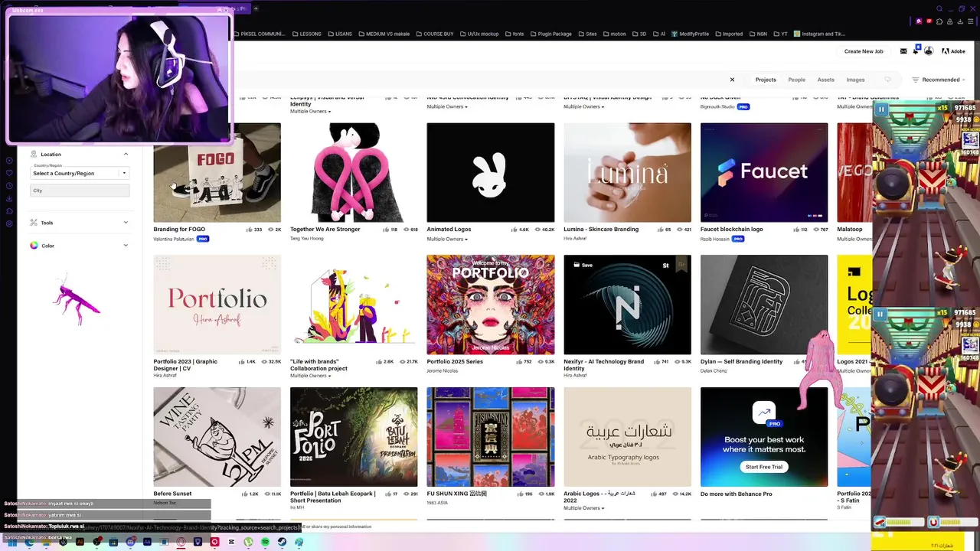Open the FU SHUN XING thumbnail
980x551 pixels.
(491, 437)
